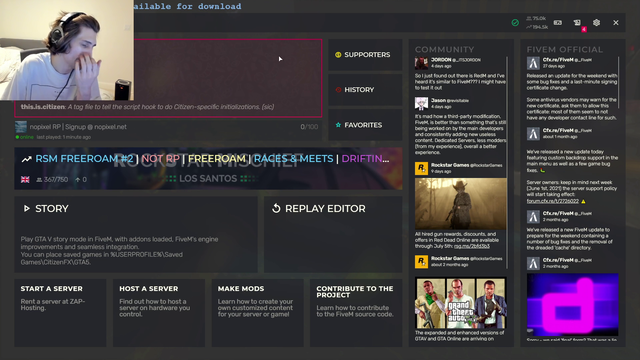Open the Make Mods tile
This screenshot has width=640, height=360.
coord(258,313)
